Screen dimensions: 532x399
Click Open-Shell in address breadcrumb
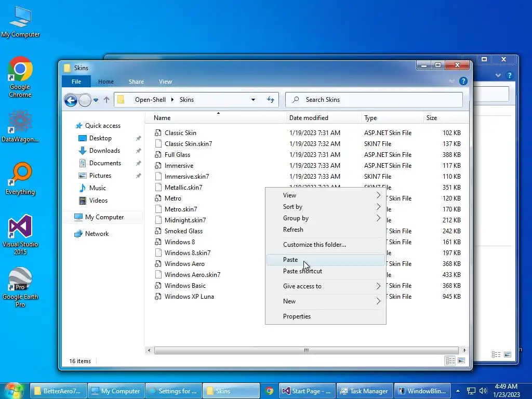click(150, 100)
